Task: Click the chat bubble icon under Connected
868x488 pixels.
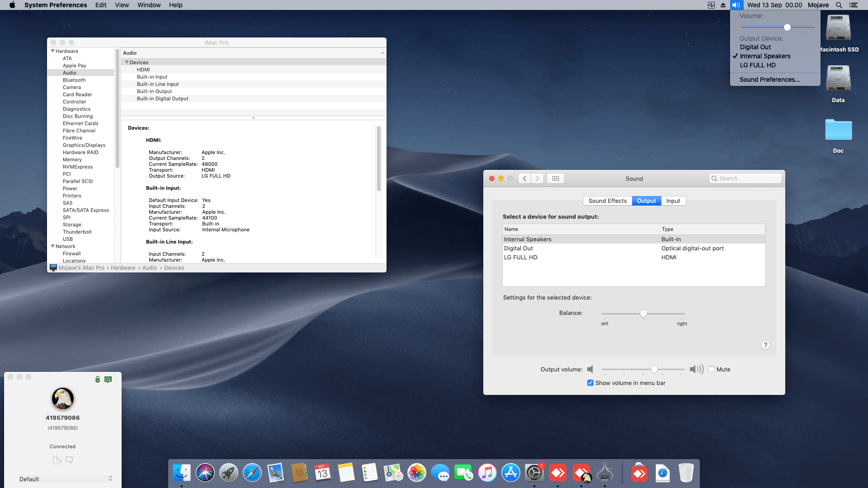Action: (x=69, y=460)
